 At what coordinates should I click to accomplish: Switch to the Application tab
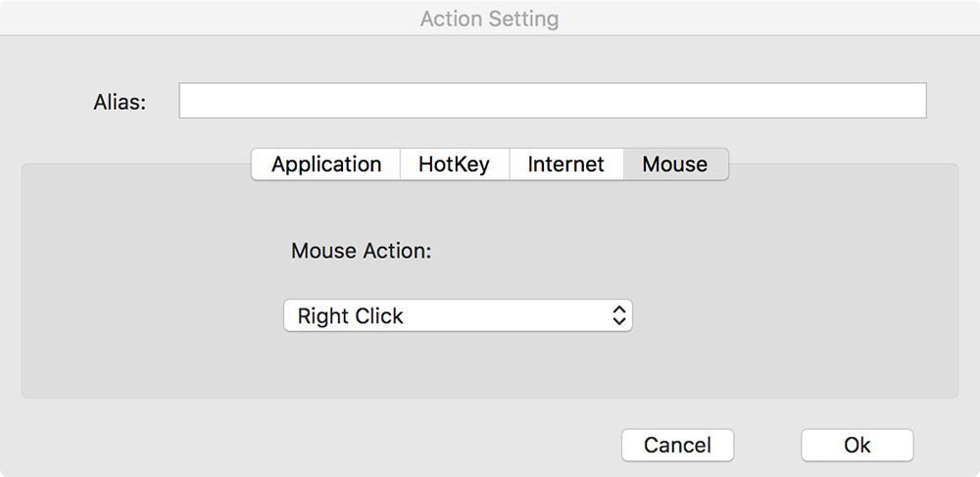pos(325,165)
